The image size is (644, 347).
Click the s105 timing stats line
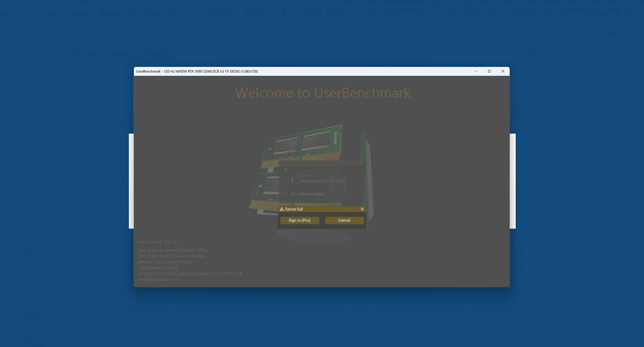point(190,274)
